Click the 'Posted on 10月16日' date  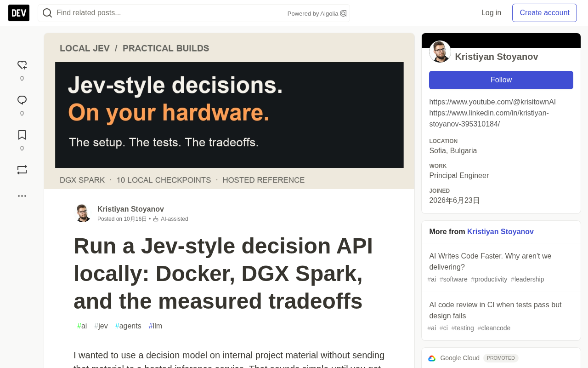click(122, 219)
